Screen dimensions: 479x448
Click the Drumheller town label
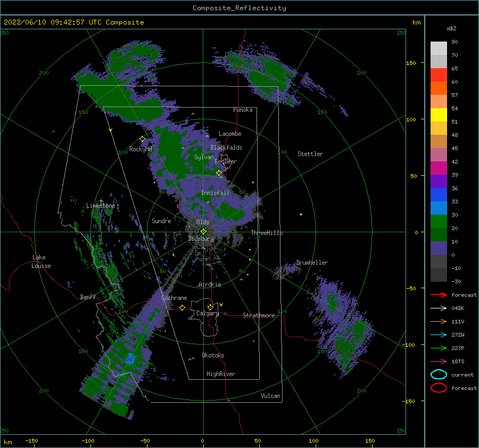[x=312, y=263]
